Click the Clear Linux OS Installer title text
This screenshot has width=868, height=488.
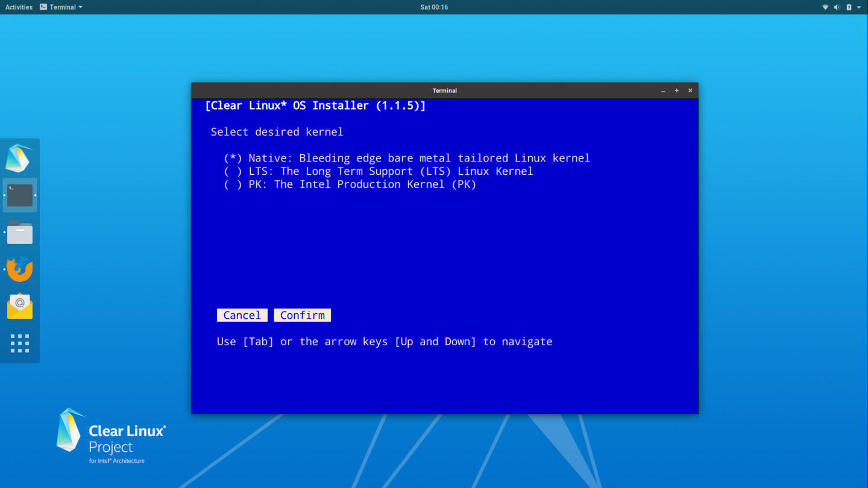tap(315, 105)
